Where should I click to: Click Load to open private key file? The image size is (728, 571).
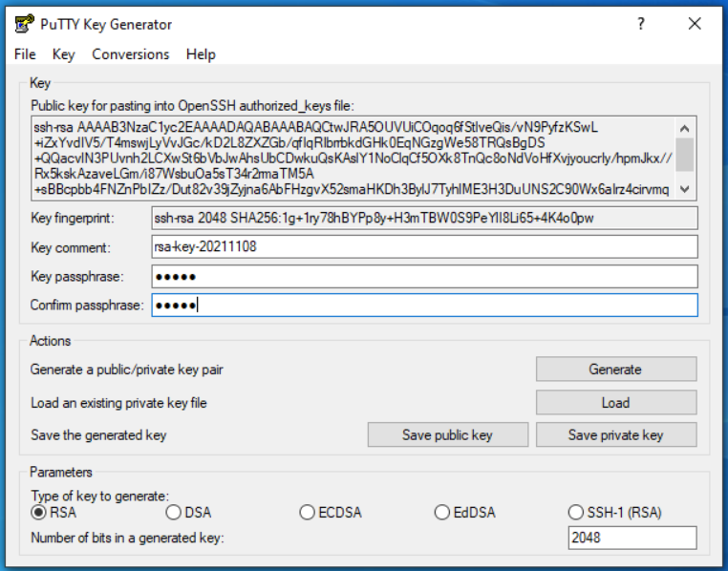point(615,402)
